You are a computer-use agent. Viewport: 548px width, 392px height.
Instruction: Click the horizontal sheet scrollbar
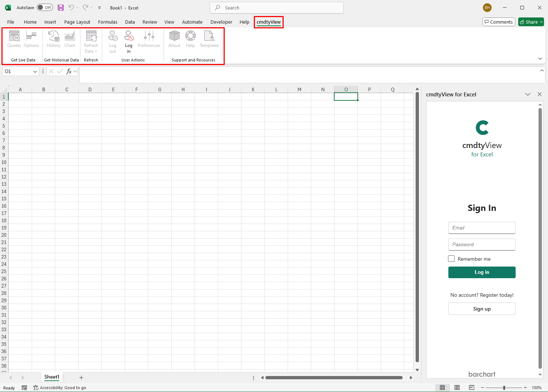[x=334, y=377]
